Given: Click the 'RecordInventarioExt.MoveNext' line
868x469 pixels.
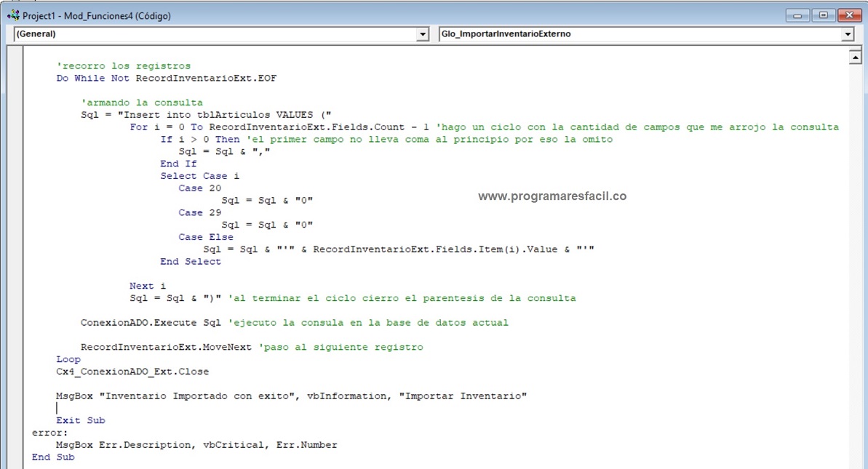Looking at the screenshot, I should tap(169, 348).
